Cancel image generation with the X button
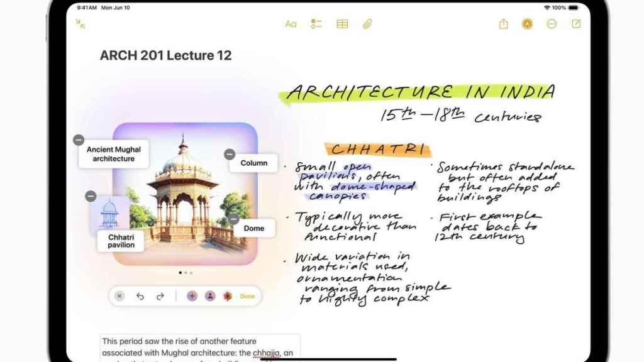This screenshot has height=362, width=644. 119,296
